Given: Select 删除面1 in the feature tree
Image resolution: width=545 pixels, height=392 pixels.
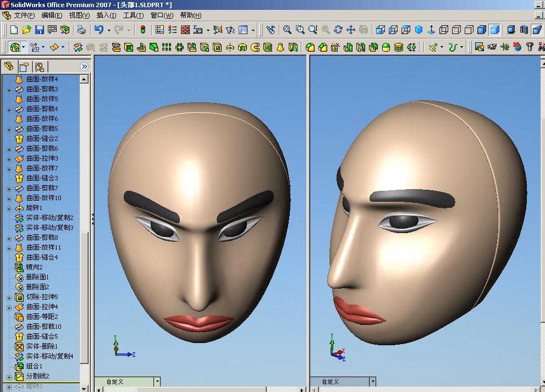Looking at the screenshot, I should pyautogui.click(x=37, y=277).
